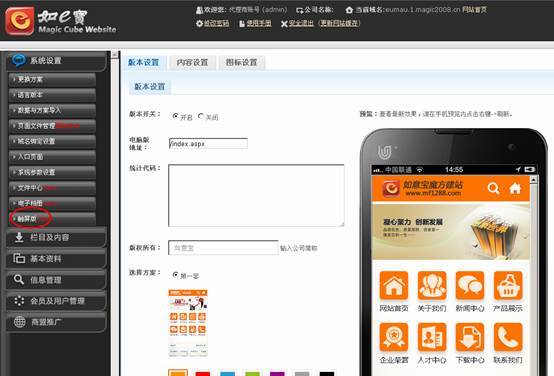This screenshot has height=376, width=554.
Task: Open the 触屏版 sidebar menu item
Action: tap(52, 219)
